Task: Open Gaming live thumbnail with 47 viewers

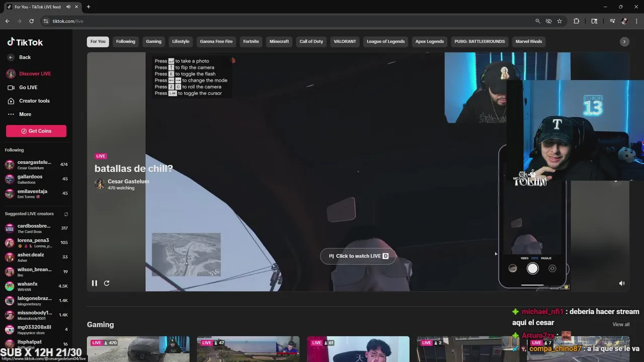Action: (x=248, y=349)
